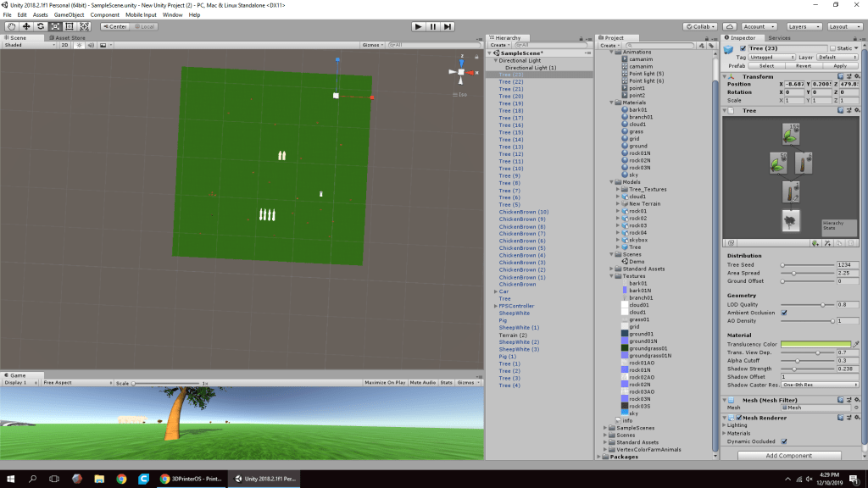Click the Translucency Color swatch
The height and width of the screenshot is (488, 868).
(x=815, y=344)
